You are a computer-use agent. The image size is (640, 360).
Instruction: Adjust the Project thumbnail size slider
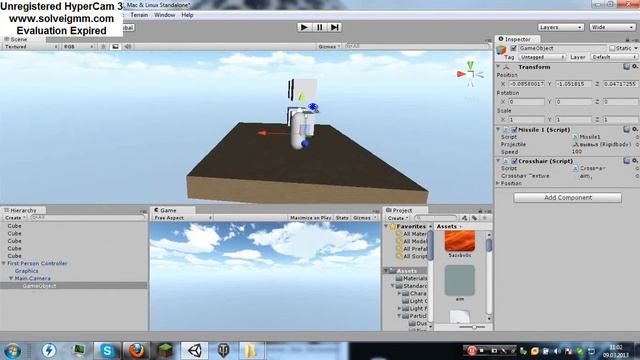(473, 327)
